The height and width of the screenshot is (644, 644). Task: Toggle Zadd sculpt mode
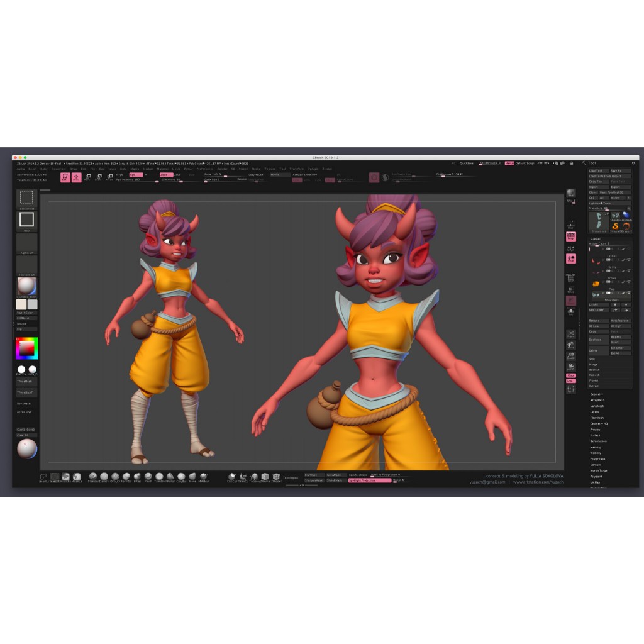click(166, 175)
